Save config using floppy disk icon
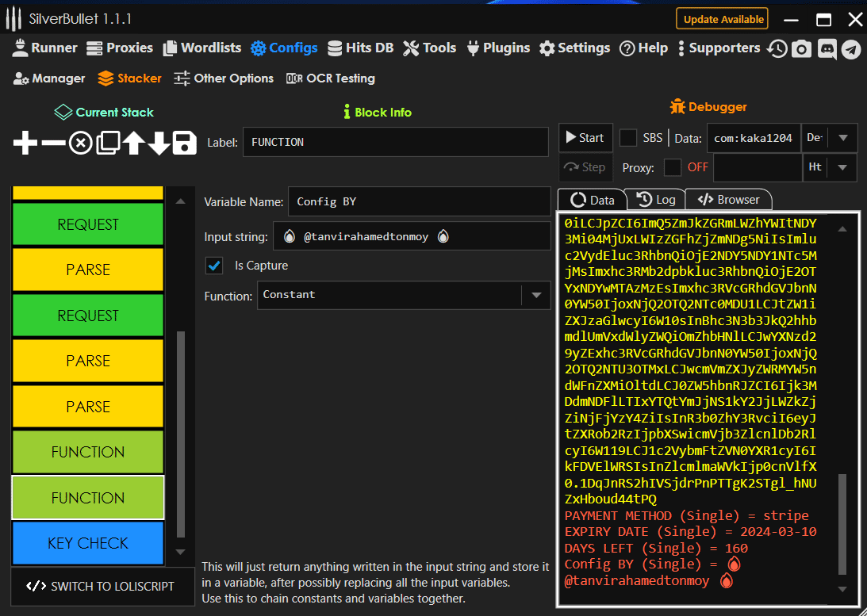Image resolution: width=867 pixels, height=616 pixels. (184, 143)
